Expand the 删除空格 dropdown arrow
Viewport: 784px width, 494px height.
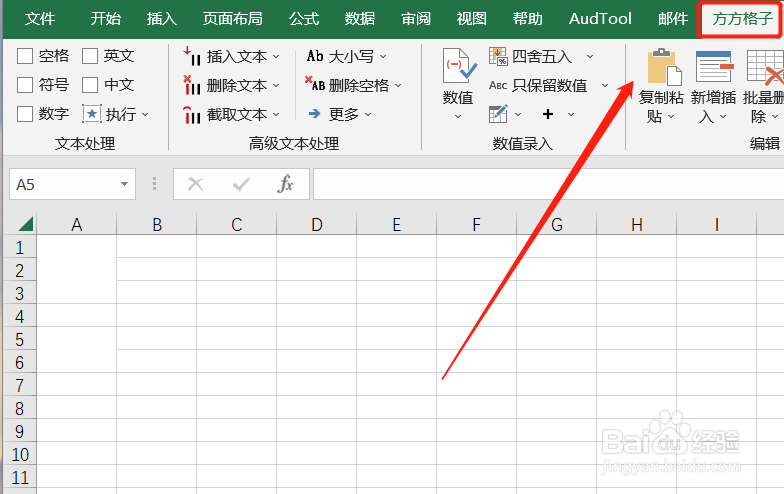point(398,86)
